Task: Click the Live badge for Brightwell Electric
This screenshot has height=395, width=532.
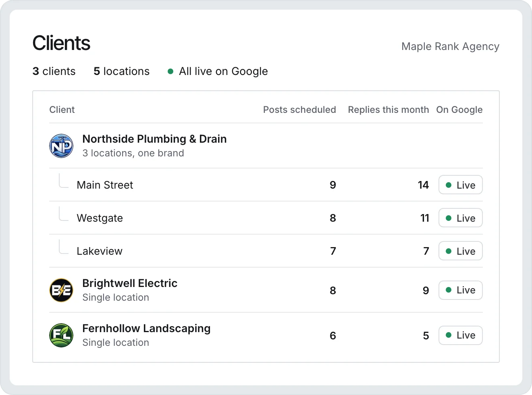Action: 461,290
